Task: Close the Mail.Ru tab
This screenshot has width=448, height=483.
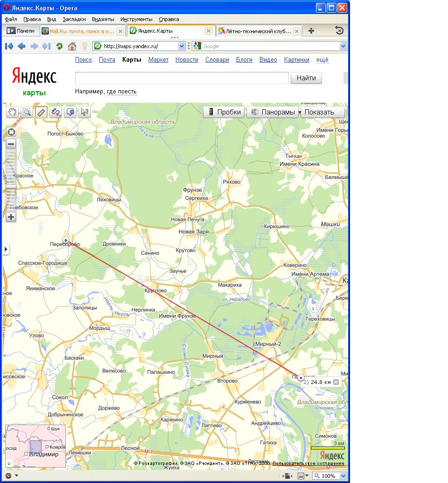Action: coord(120,31)
